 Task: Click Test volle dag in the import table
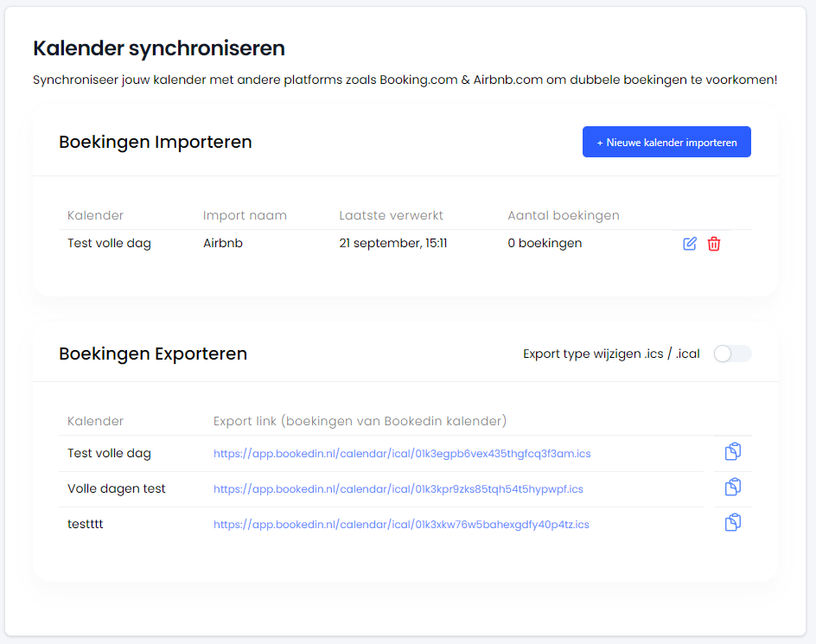coord(109,244)
